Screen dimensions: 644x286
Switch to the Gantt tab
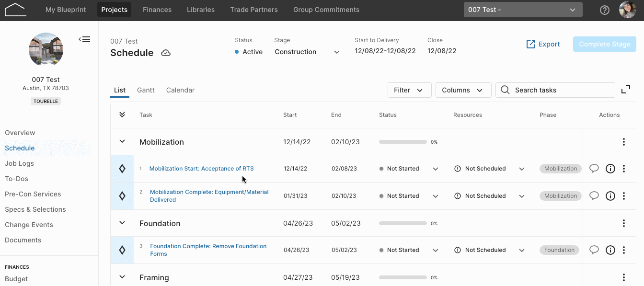point(146,90)
